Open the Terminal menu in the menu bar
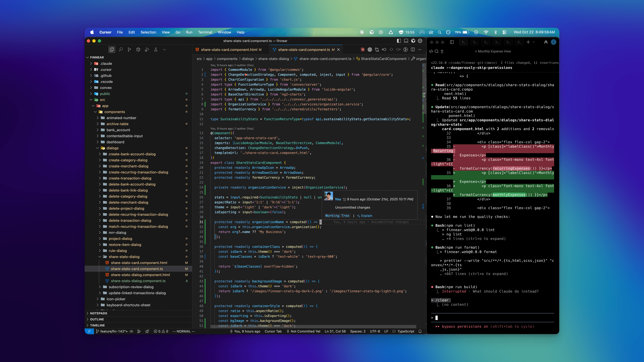644x362 pixels. 205,32
